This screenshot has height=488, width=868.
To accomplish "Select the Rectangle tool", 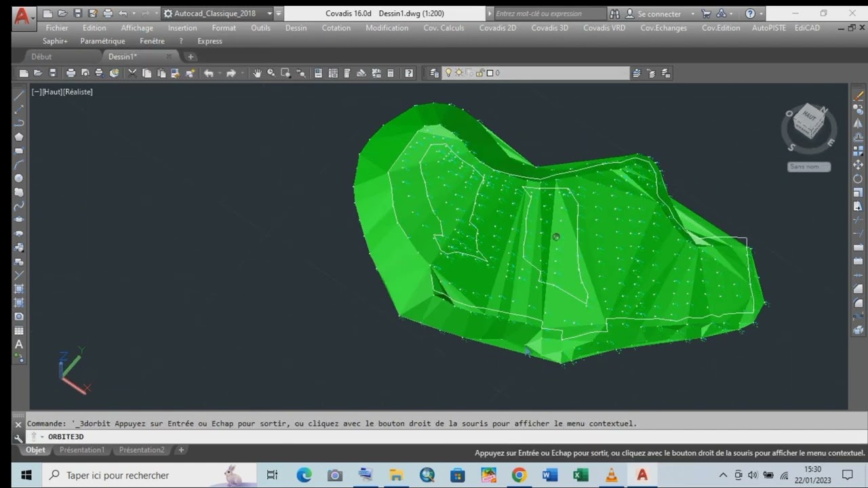I will pyautogui.click(x=19, y=150).
